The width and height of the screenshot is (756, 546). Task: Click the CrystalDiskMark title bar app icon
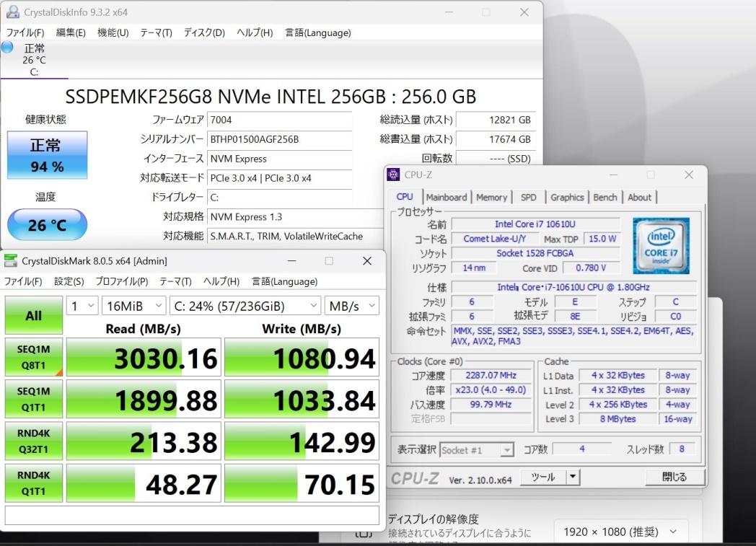click(11, 260)
